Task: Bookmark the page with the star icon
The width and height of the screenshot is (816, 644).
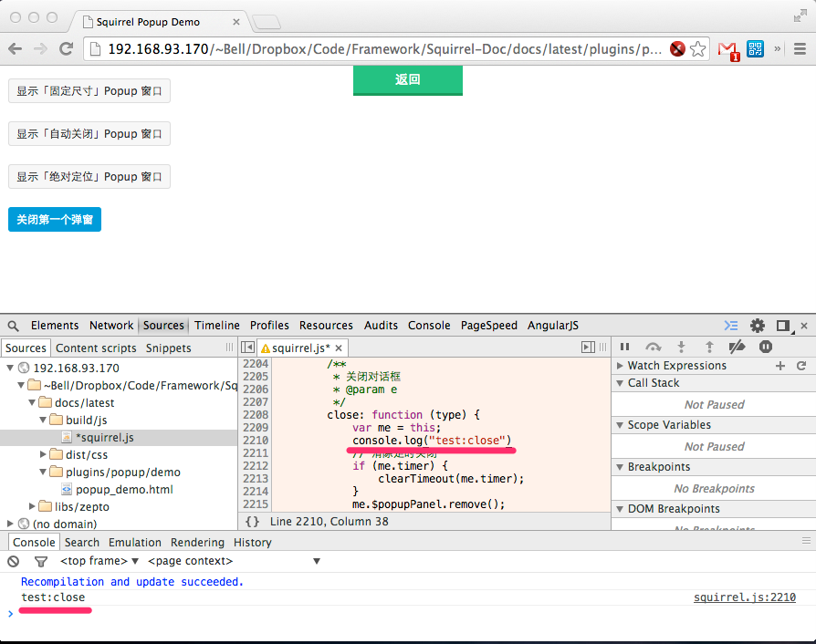Action: coord(698,49)
